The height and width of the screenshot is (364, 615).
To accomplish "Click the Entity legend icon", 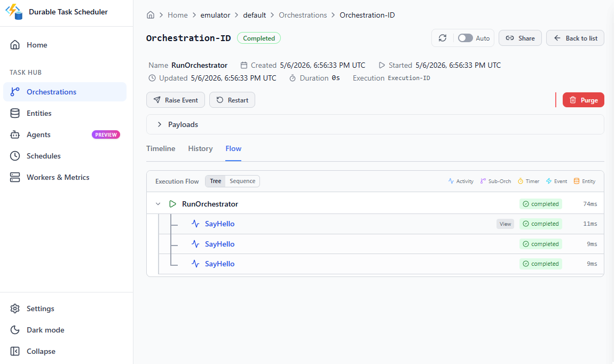I will point(577,181).
